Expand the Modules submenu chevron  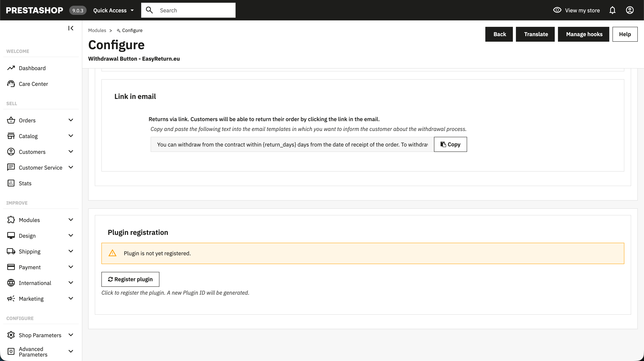71,219
